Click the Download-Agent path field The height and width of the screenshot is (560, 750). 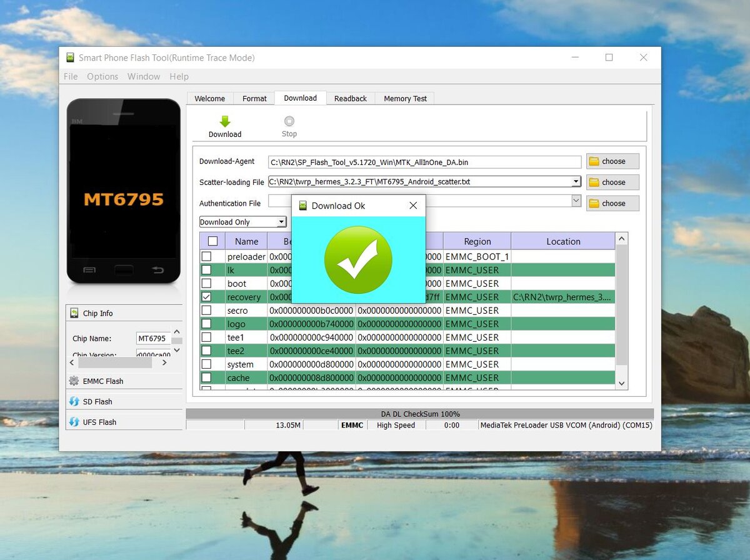[x=424, y=162]
